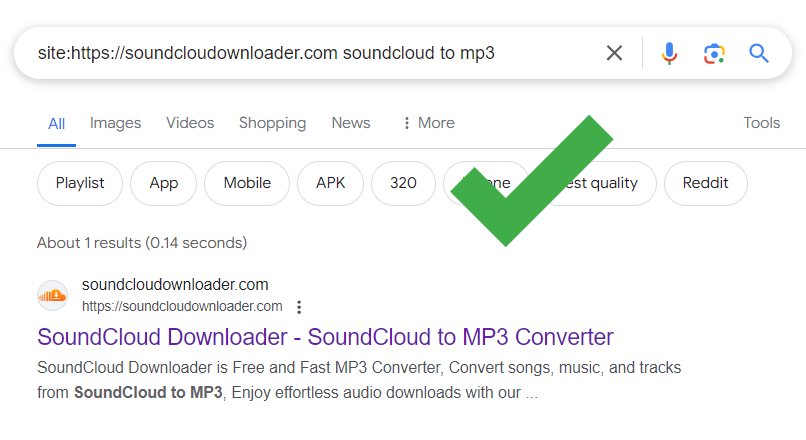806x440 pixels.
Task: Select the Mobile filter chip
Action: [247, 183]
